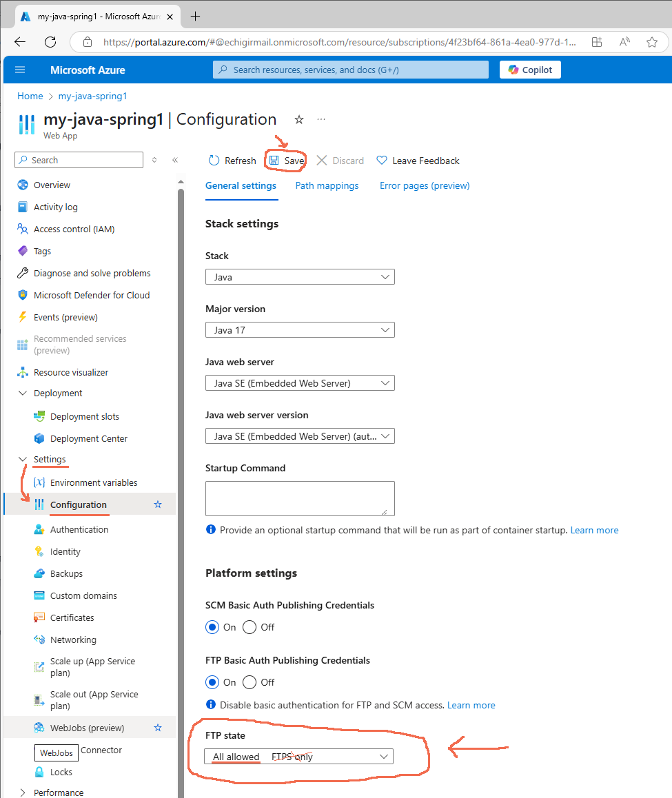The width and height of the screenshot is (672, 798).
Task: Switch to Error pages (preview) tab
Action: coord(425,186)
